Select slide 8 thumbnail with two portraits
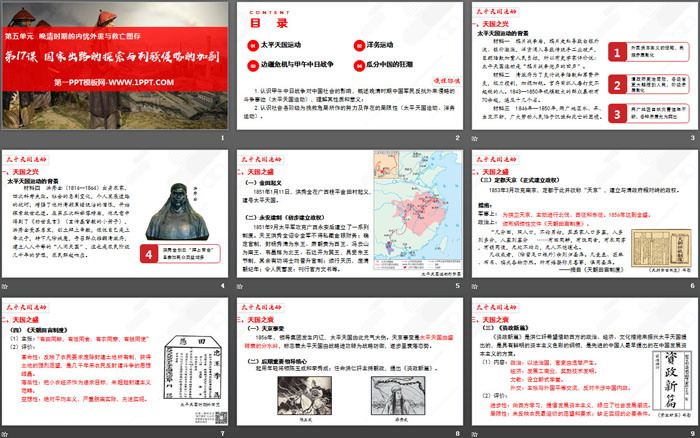 coord(350,361)
